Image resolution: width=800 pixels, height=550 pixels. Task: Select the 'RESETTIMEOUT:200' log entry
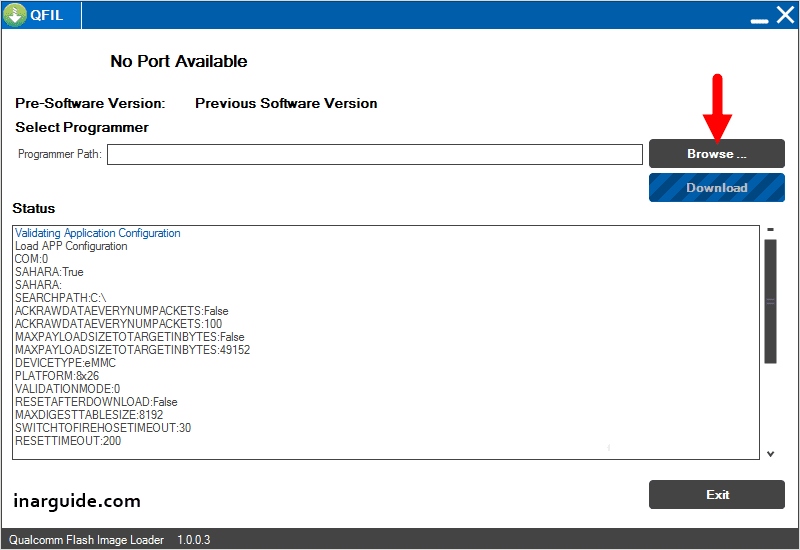pos(68,441)
